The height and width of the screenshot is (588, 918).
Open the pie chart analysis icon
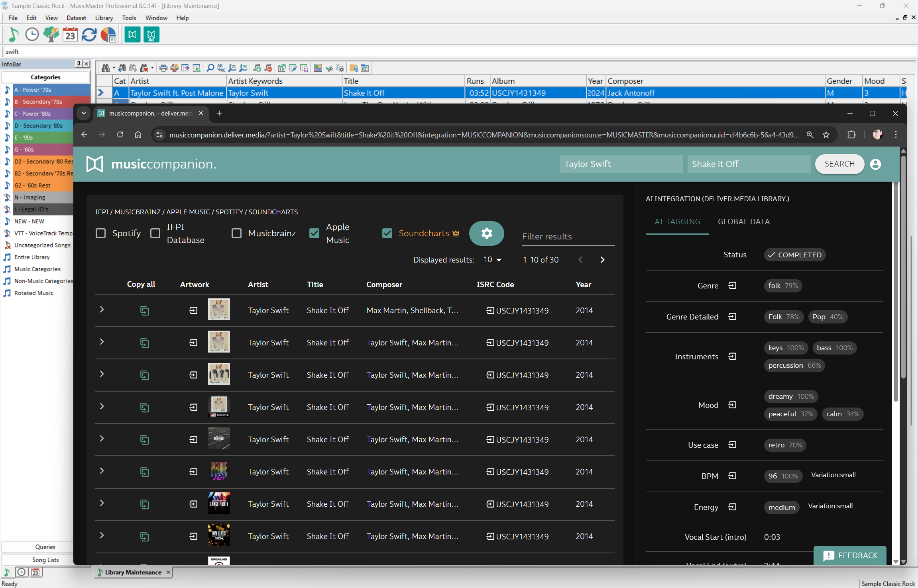(108, 35)
